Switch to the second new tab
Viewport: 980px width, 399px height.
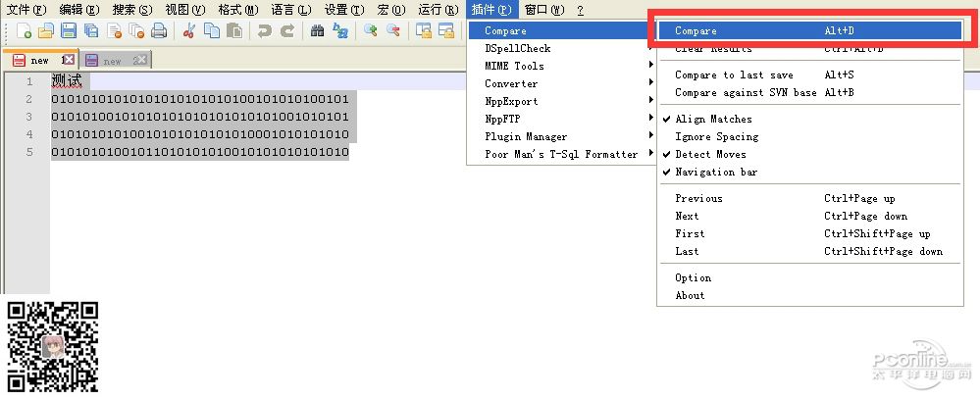(x=113, y=61)
